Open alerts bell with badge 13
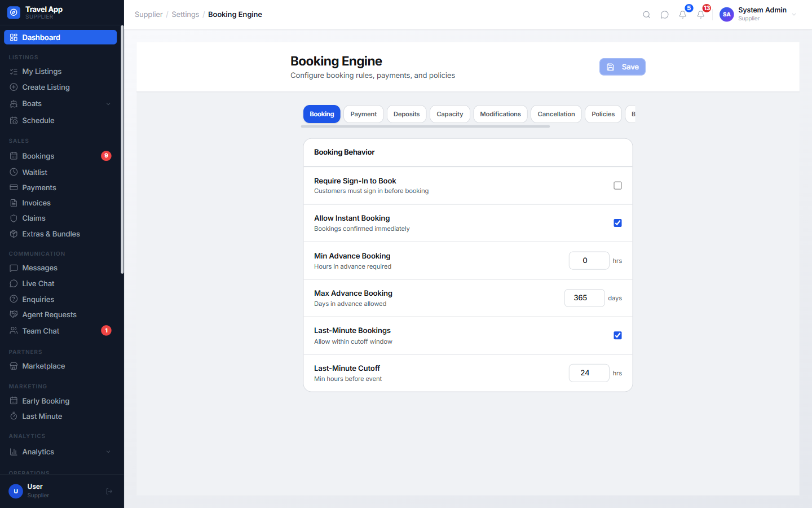Screen dimensions: 812x508 (701, 15)
